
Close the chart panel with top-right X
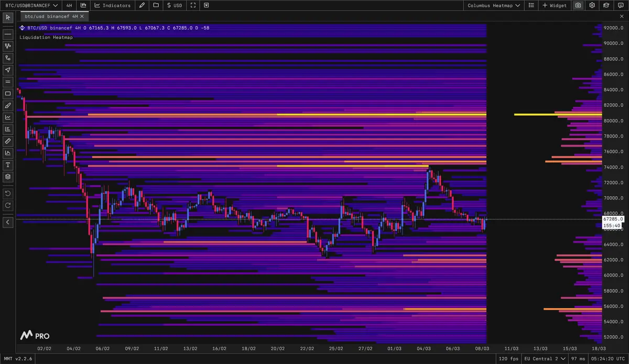[621, 17]
